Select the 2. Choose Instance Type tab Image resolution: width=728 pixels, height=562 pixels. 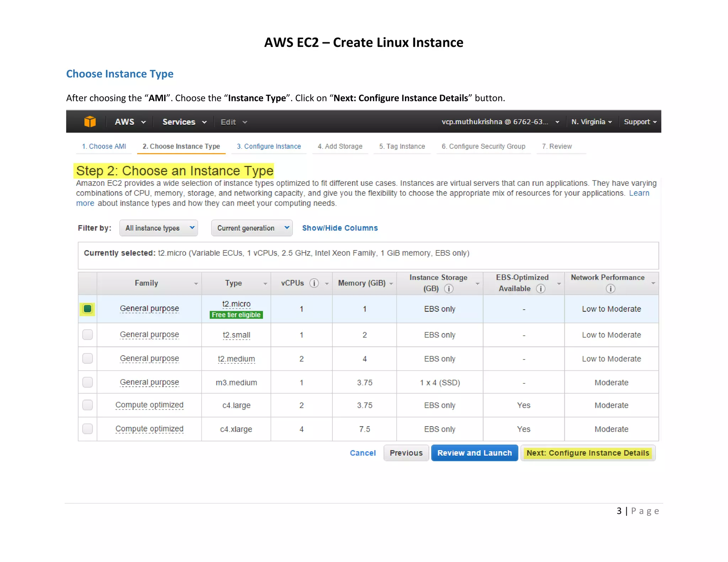coord(181,146)
